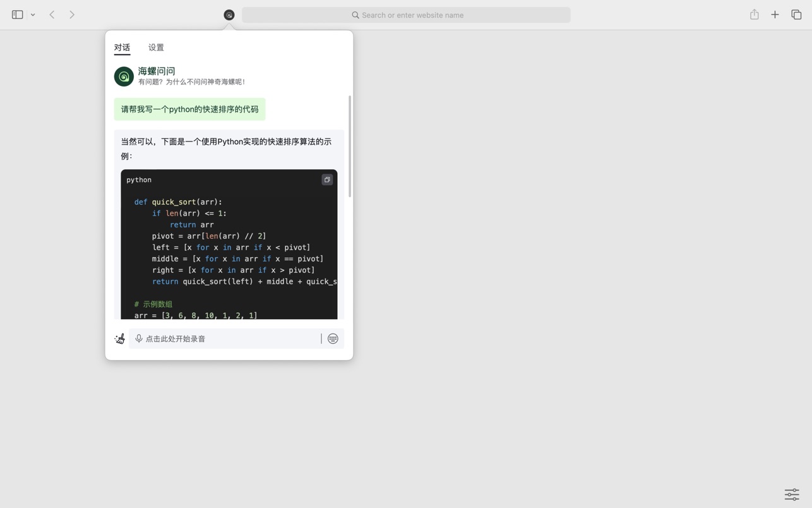This screenshot has width=812, height=508.
Task: Open start page customization sliders icon
Action: (x=792, y=494)
